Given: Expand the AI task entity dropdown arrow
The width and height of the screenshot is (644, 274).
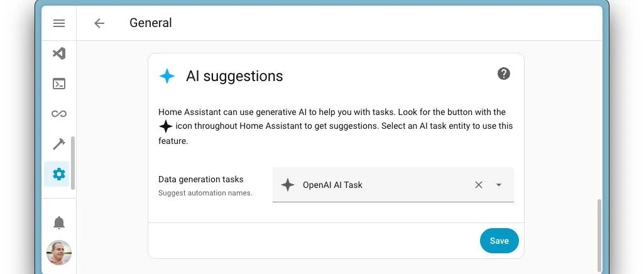Looking at the screenshot, I should (x=499, y=185).
